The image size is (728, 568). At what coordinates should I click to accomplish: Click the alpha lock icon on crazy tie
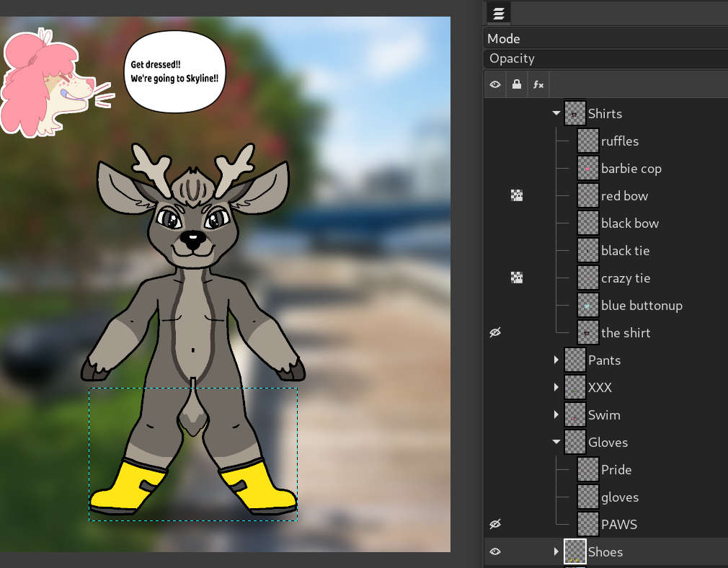tap(516, 278)
